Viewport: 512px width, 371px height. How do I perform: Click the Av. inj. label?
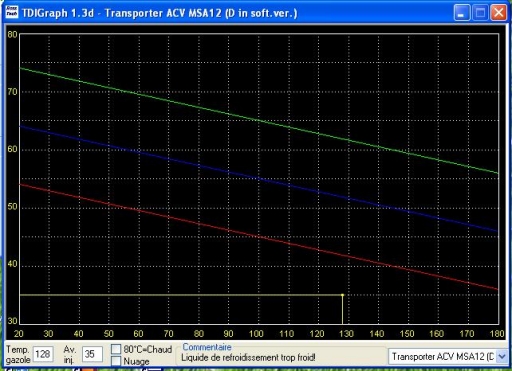click(x=69, y=354)
